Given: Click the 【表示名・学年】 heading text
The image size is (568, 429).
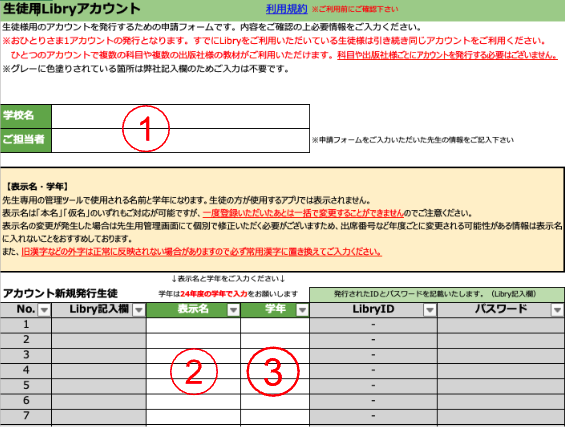Looking at the screenshot, I should tap(37, 187).
